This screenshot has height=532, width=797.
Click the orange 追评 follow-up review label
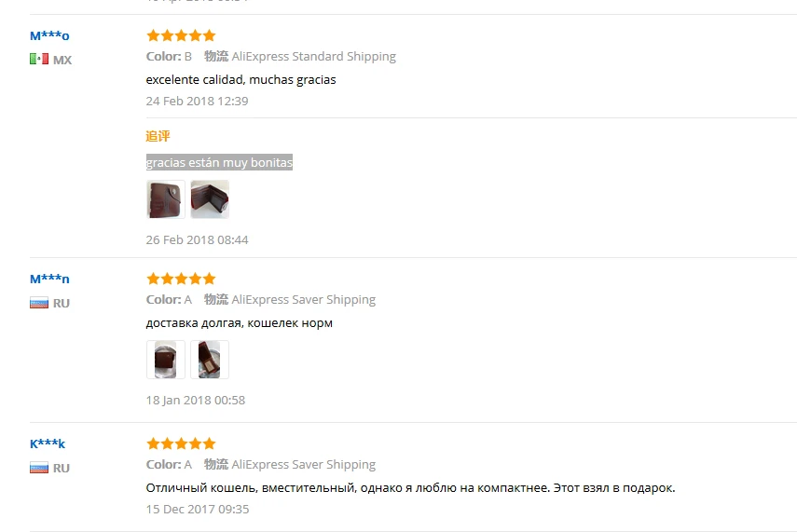pyautogui.click(x=158, y=136)
